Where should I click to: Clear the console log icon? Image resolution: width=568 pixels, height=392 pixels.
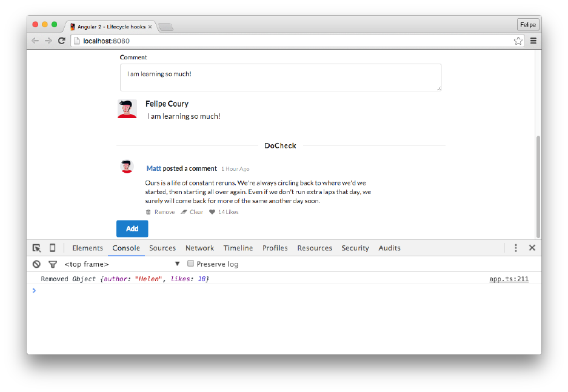point(36,264)
